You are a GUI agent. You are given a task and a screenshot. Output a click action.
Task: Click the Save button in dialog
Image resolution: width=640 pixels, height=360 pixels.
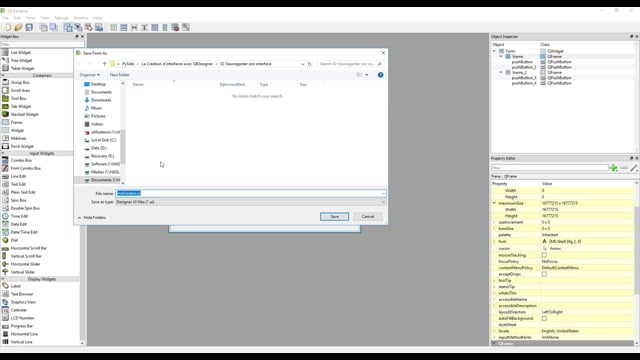(334, 216)
